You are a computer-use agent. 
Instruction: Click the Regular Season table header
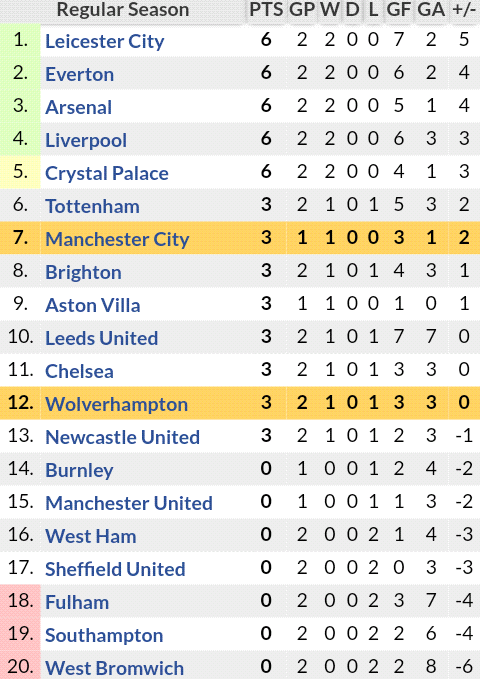pyautogui.click(x=123, y=10)
